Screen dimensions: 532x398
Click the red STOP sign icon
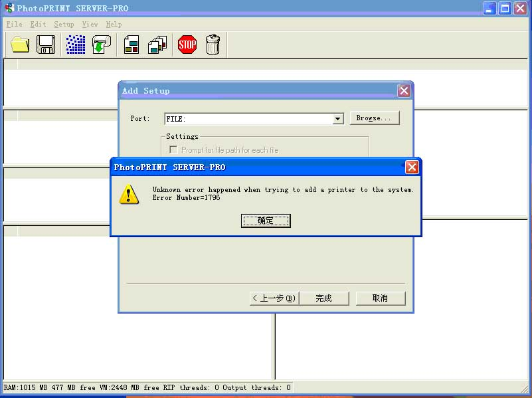click(187, 45)
